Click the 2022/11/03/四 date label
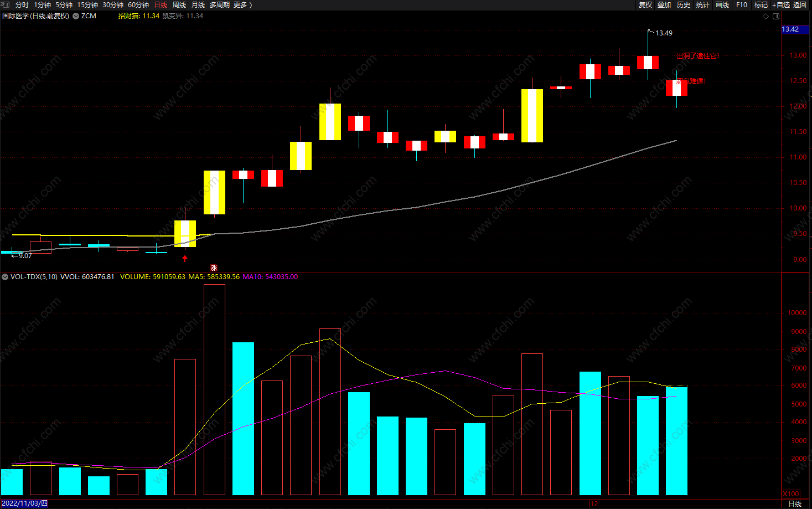The height and width of the screenshot is (509, 812). 24,503
